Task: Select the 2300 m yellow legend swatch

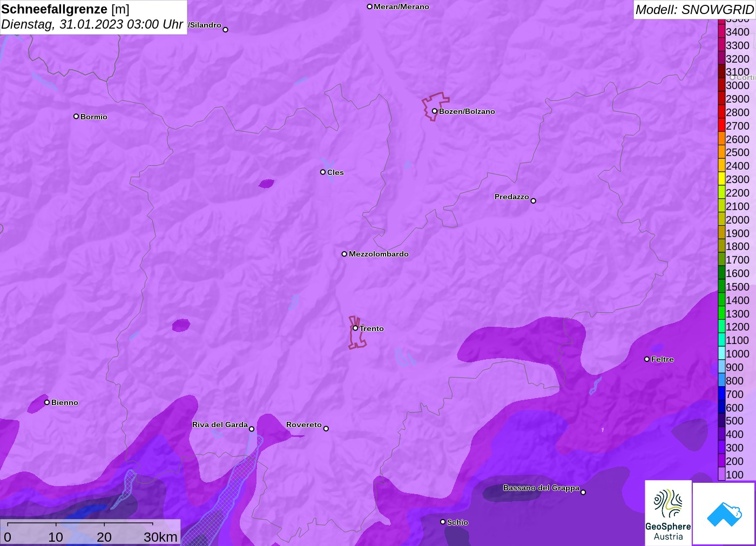Action: click(x=721, y=179)
